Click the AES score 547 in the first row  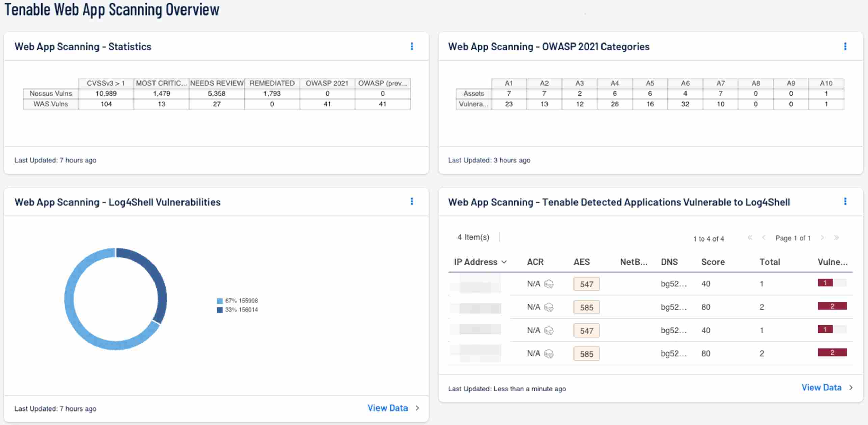pyautogui.click(x=587, y=284)
